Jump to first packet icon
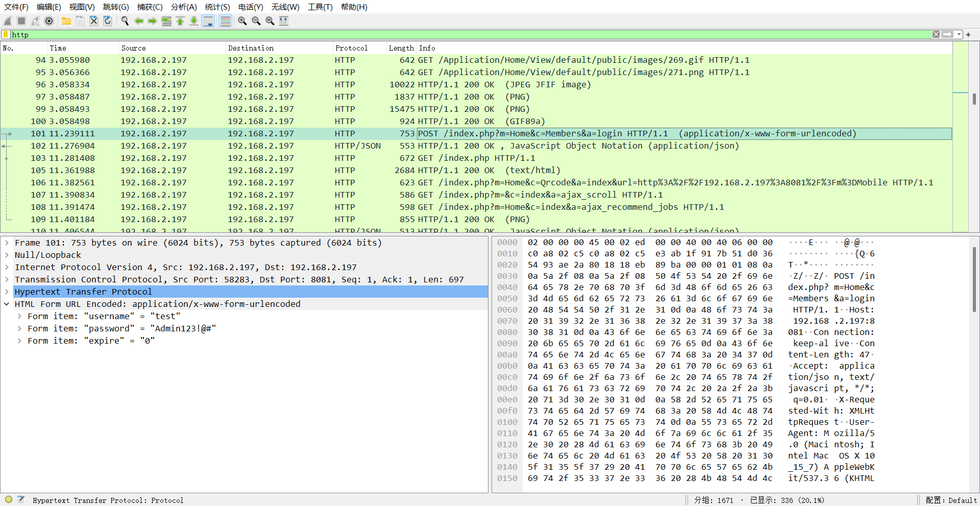Viewport: 980px width, 506px height. [x=180, y=21]
